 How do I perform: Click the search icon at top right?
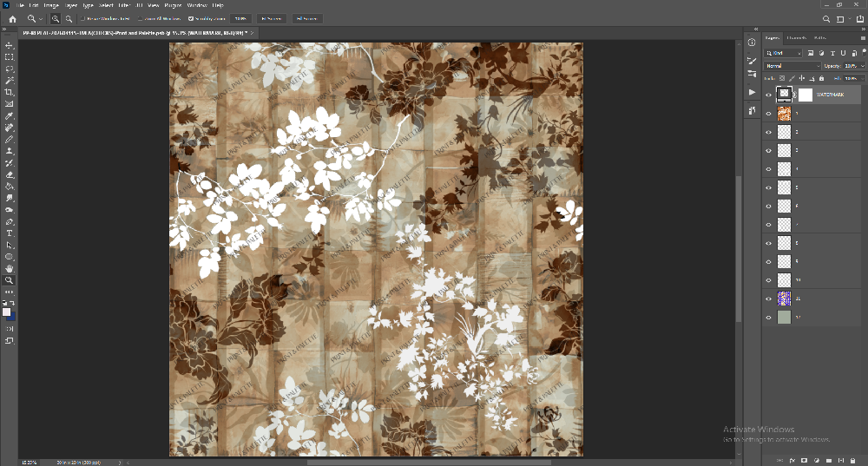click(x=826, y=19)
